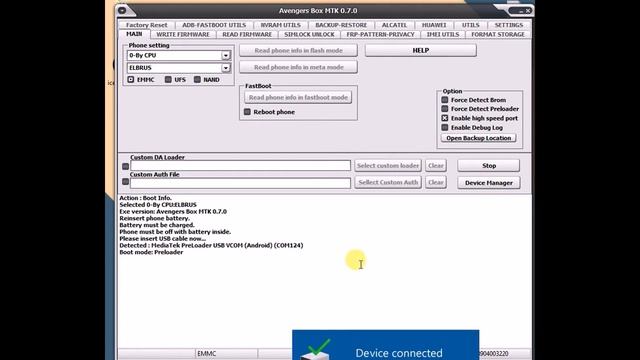Viewport: 640px width, 360px height.
Task: Click the Custom DA Loader input field
Action: [x=240, y=165]
